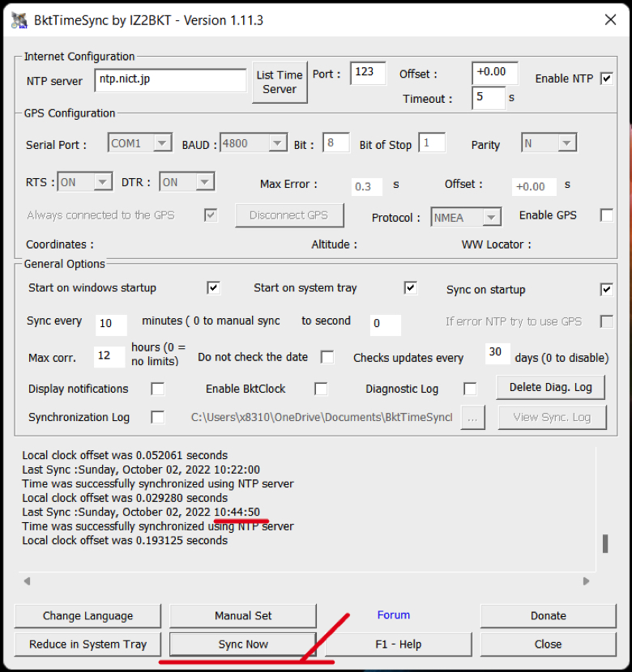The width and height of the screenshot is (632, 672).
Task: Click the synchronization log file path text
Action: 322,418
